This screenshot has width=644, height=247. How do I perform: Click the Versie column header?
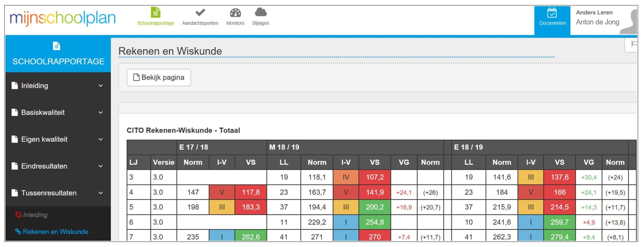(x=164, y=162)
